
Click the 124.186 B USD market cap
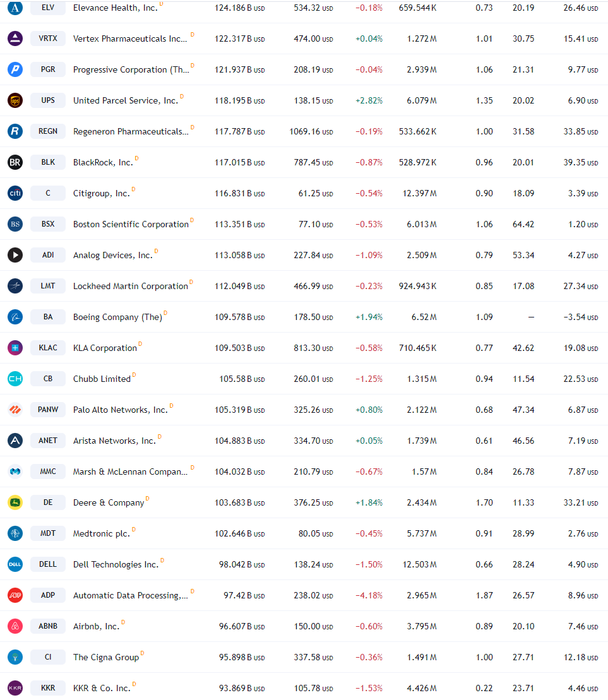pos(240,8)
